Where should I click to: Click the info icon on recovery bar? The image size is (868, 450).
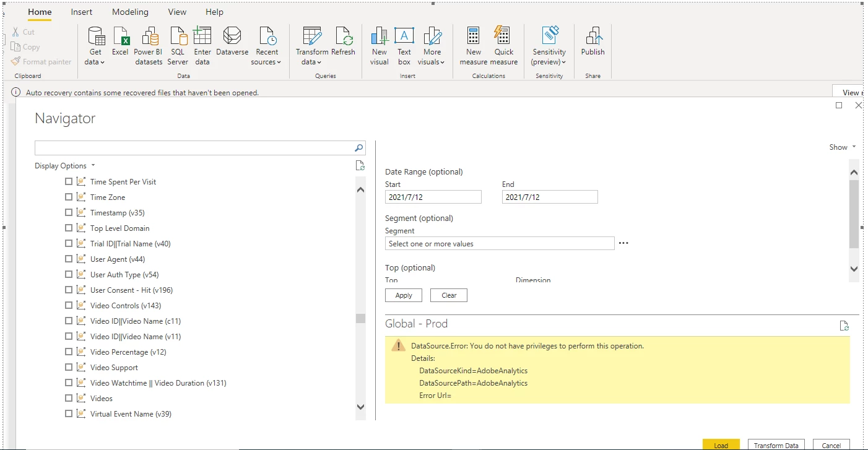point(16,92)
